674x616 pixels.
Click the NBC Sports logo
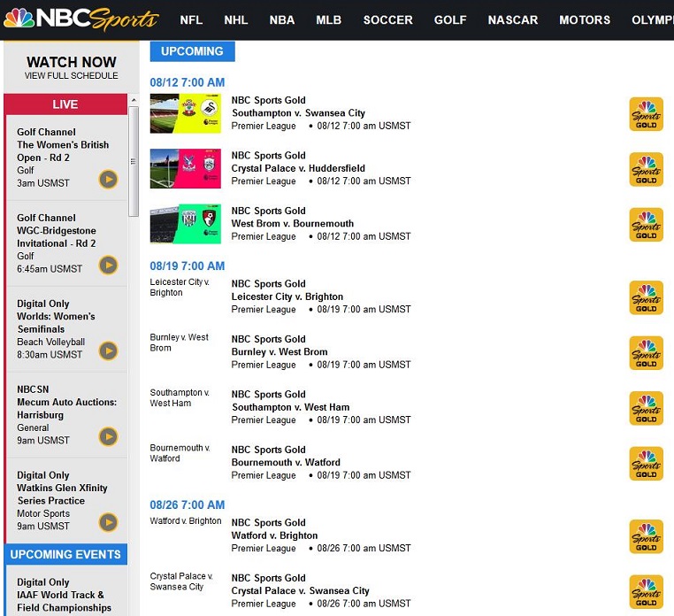coord(81,19)
